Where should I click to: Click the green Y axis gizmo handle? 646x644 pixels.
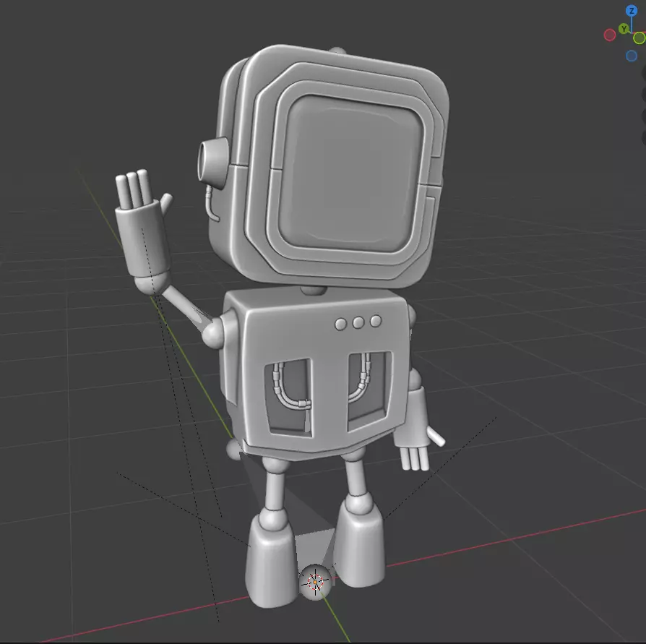point(624,29)
